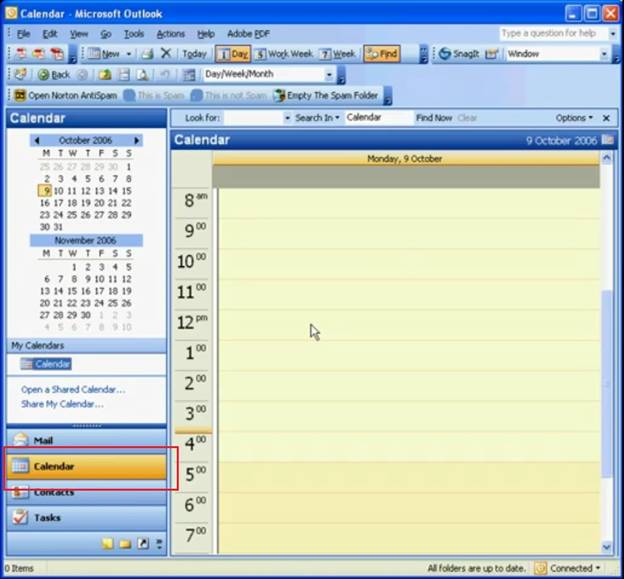Toggle Day view button

(233, 54)
